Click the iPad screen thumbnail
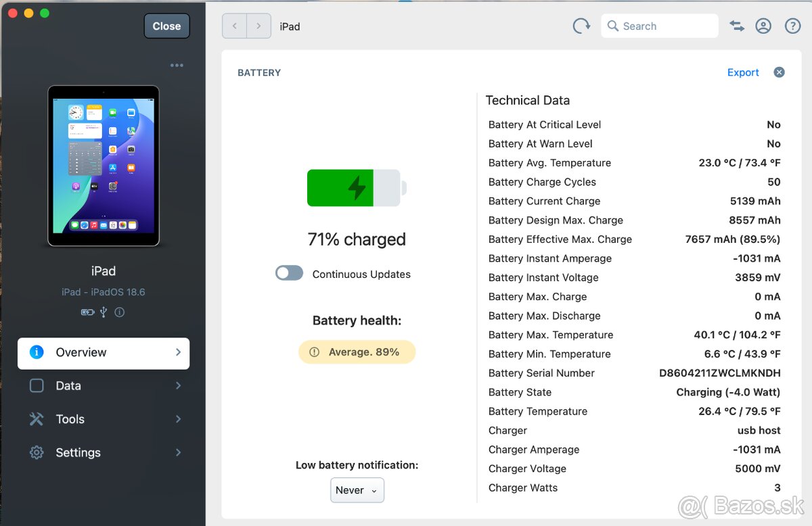This screenshot has height=526, width=812. click(x=104, y=166)
